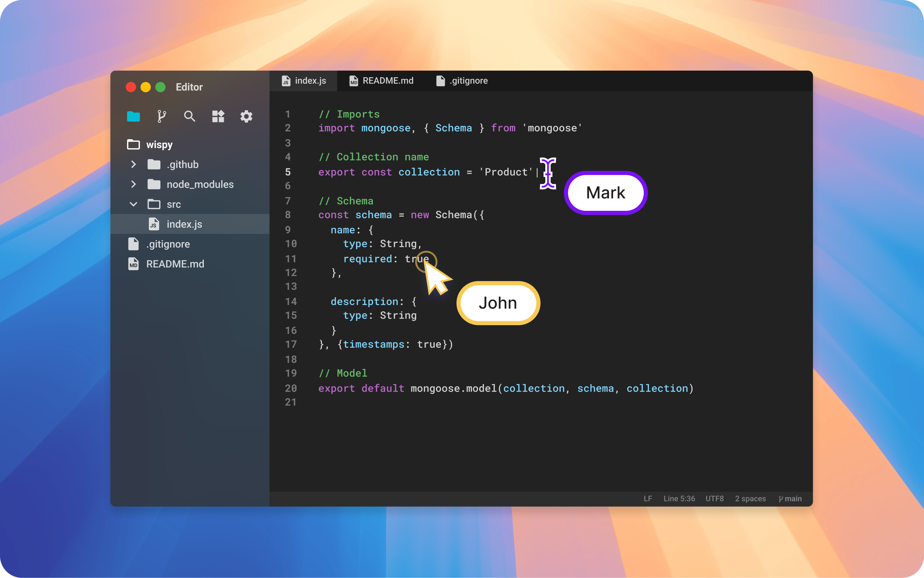
Task: Click the git branch icon in status bar
Action: (x=781, y=499)
